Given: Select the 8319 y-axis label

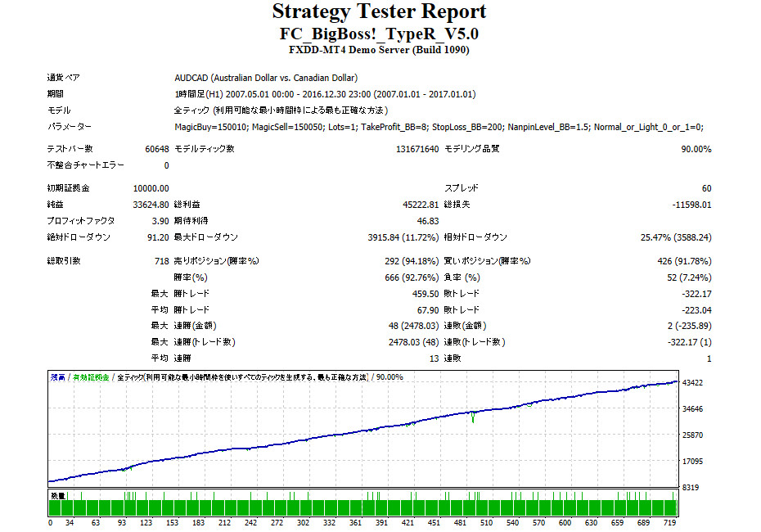Looking at the screenshot, I should (691, 488).
